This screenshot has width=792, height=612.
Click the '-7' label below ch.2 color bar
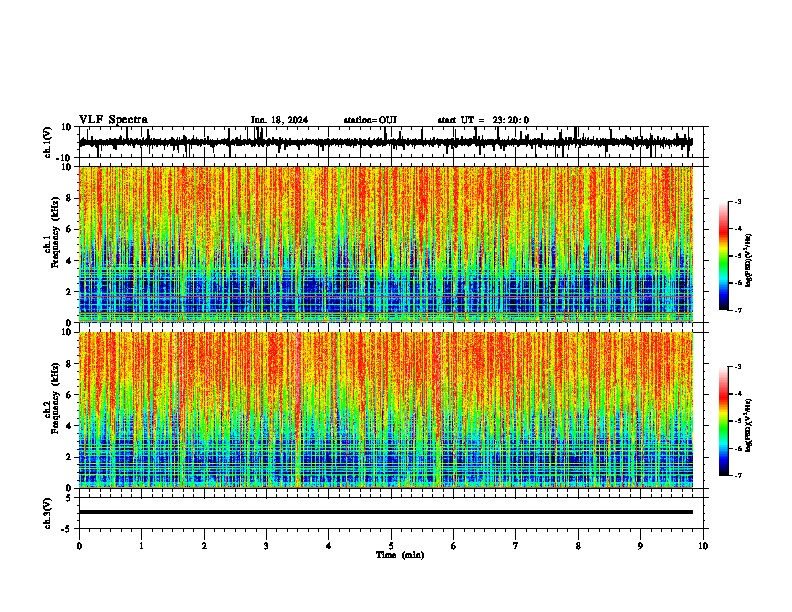[x=737, y=475]
